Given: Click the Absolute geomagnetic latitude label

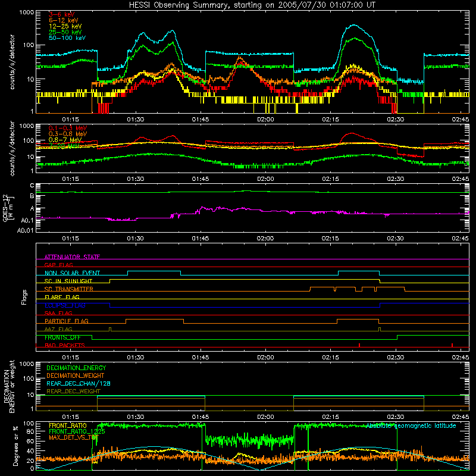Looking at the screenshot, I should point(411,425).
